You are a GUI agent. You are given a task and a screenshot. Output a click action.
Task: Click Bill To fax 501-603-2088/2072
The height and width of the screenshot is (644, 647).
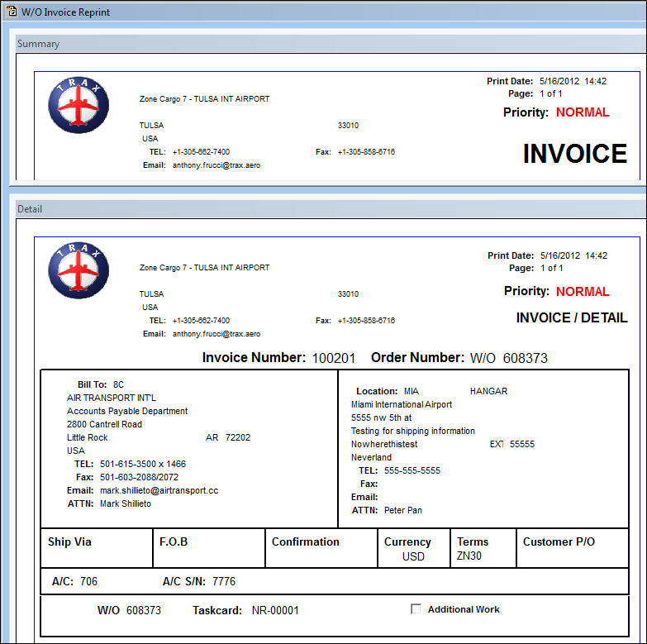click(x=139, y=477)
